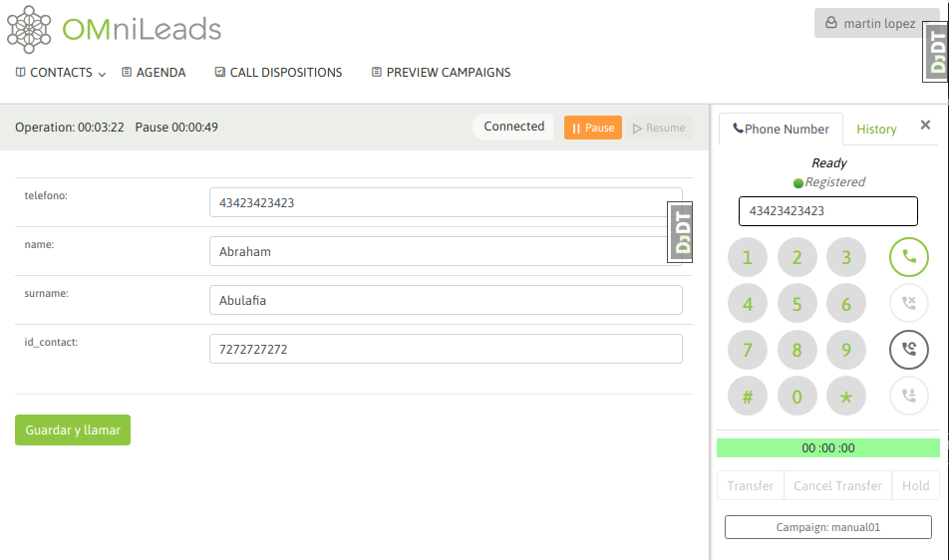Click the green call button on the dialpad

(x=908, y=257)
